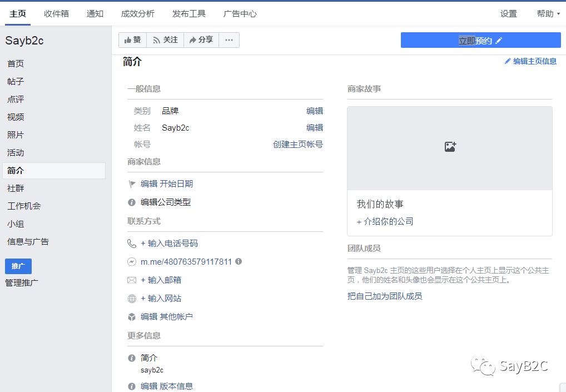The image size is (566, 392).
Task: Click 编辑公司类型 link
Action: point(165,202)
